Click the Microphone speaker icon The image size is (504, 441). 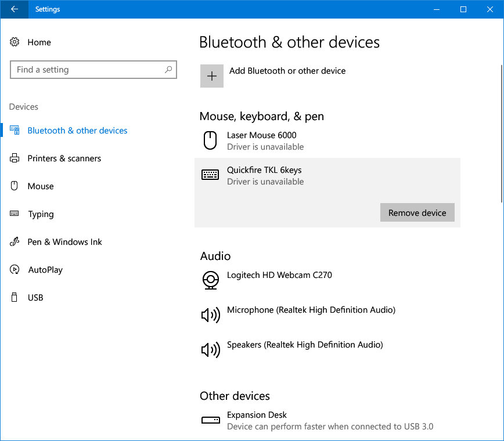pyautogui.click(x=211, y=315)
